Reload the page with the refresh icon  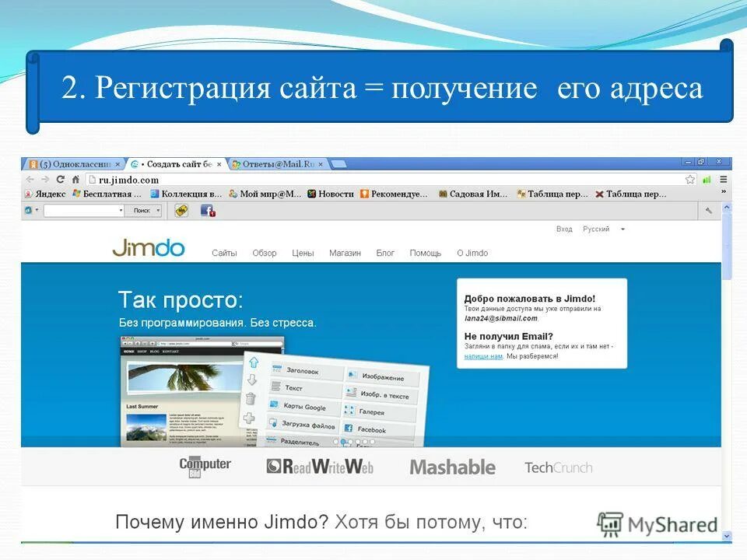(x=60, y=180)
